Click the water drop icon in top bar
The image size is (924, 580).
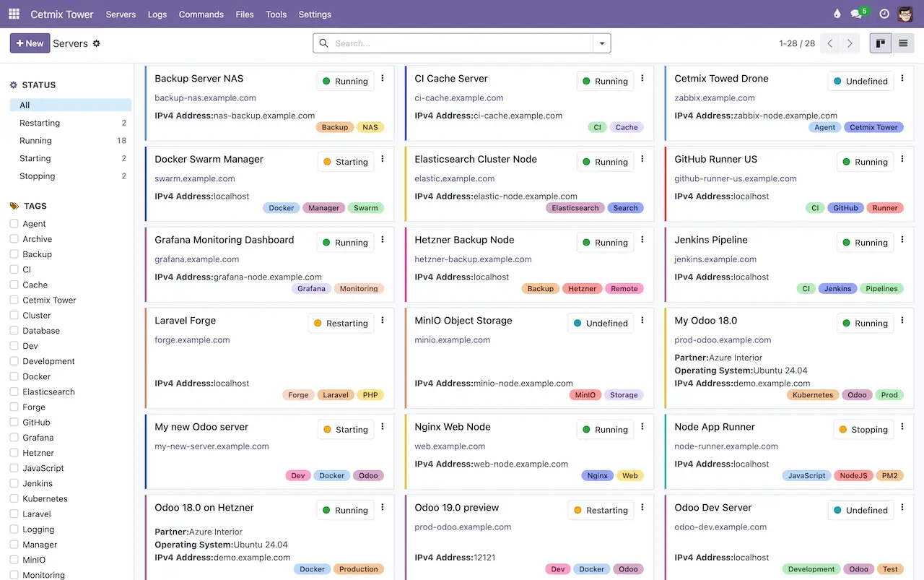coord(837,14)
